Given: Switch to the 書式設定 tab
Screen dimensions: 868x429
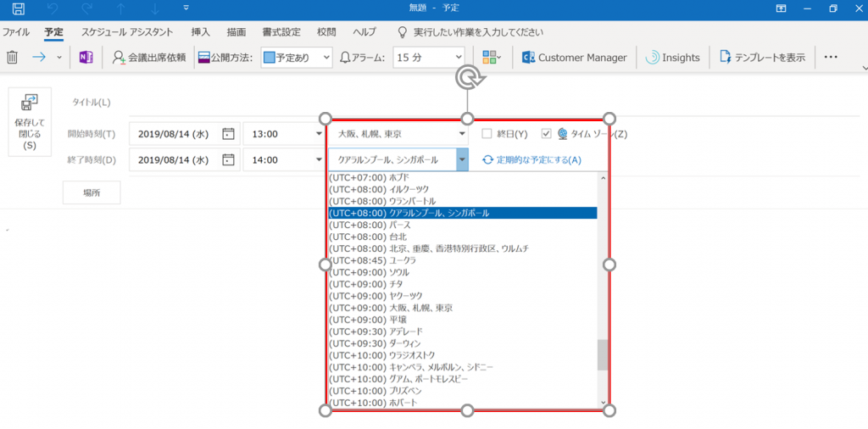Looking at the screenshot, I should (x=280, y=31).
